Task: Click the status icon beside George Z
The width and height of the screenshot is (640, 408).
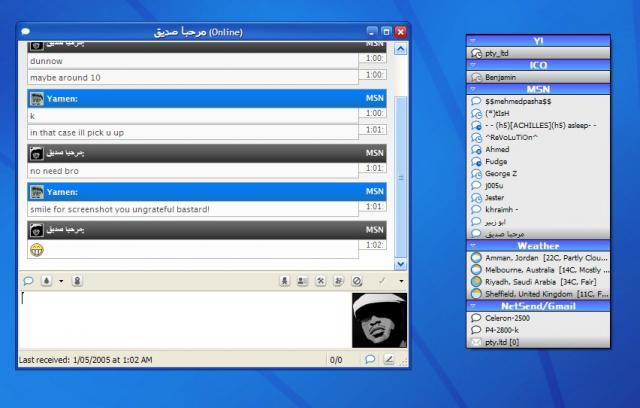Action: (x=476, y=174)
